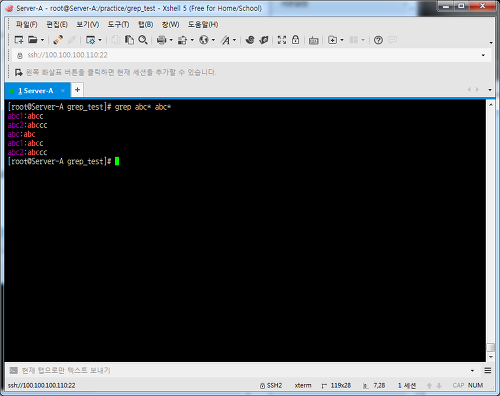
Task: Open the 편집(E) menu
Action: click(x=57, y=24)
